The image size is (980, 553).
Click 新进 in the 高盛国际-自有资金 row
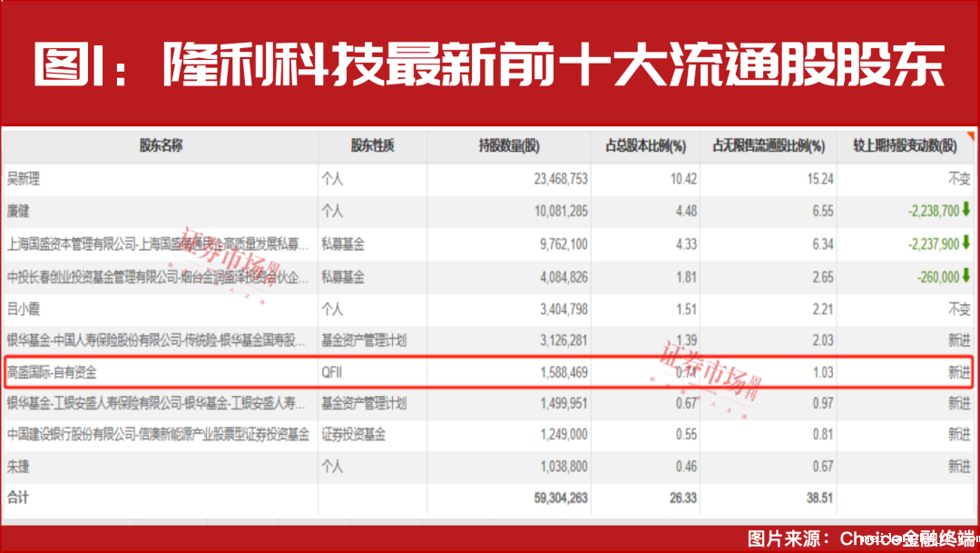tap(959, 373)
